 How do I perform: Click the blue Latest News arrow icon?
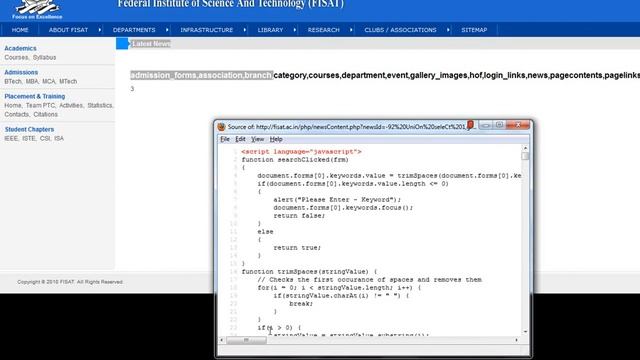click(x=122, y=44)
